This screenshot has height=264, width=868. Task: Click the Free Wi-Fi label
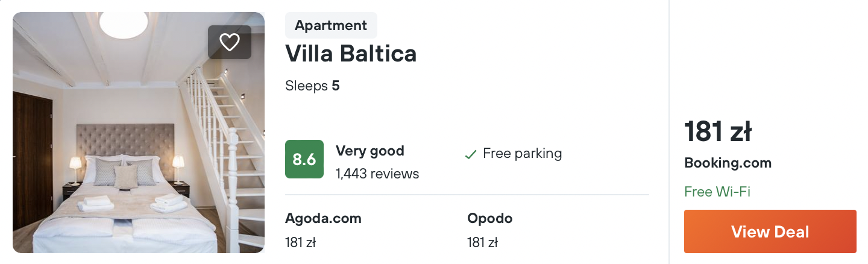pyautogui.click(x=717, y=192)
